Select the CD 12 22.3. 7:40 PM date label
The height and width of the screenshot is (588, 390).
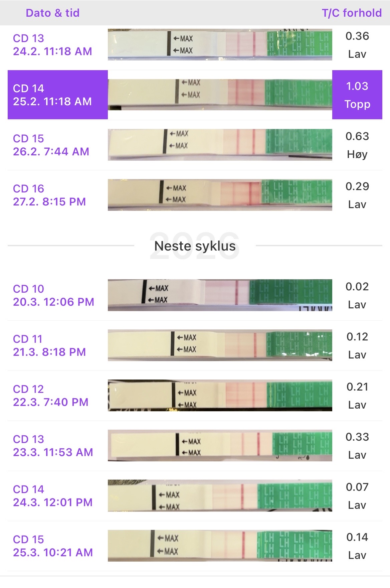tap(51, 396)
